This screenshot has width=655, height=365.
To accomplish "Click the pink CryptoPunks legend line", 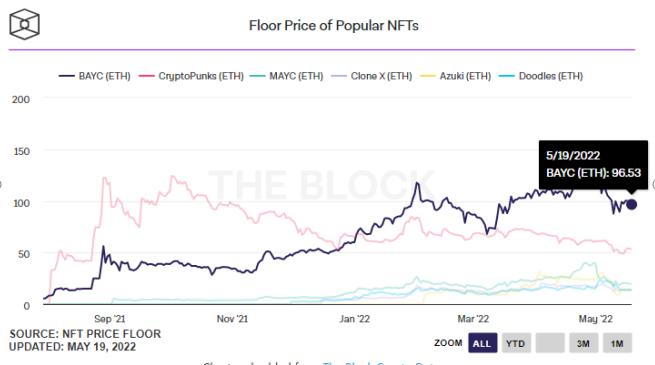I will point(146,76).
